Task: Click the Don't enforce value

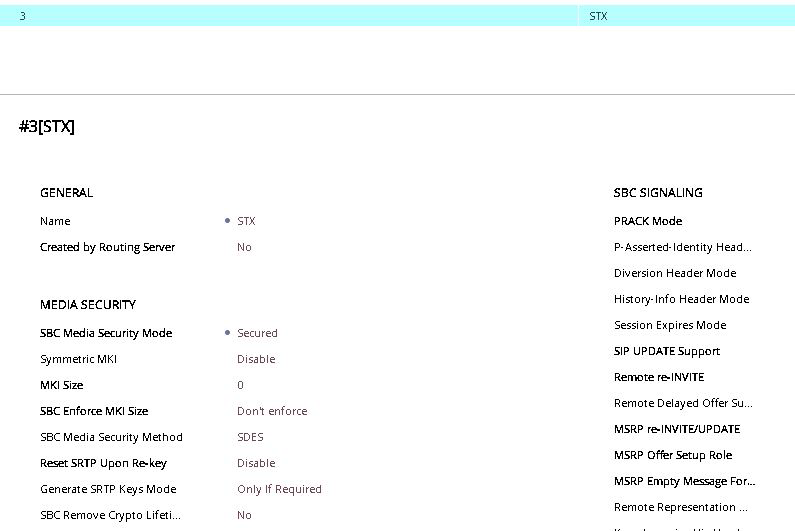Action: tap(272, 411)
